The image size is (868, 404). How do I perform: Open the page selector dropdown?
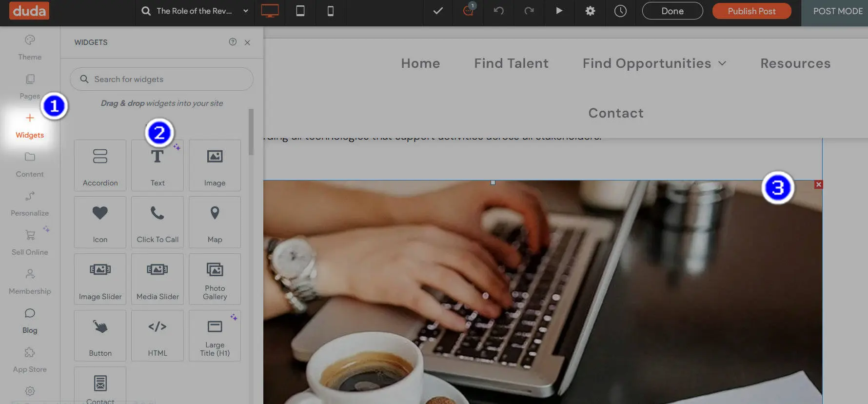tap(245, 11)
